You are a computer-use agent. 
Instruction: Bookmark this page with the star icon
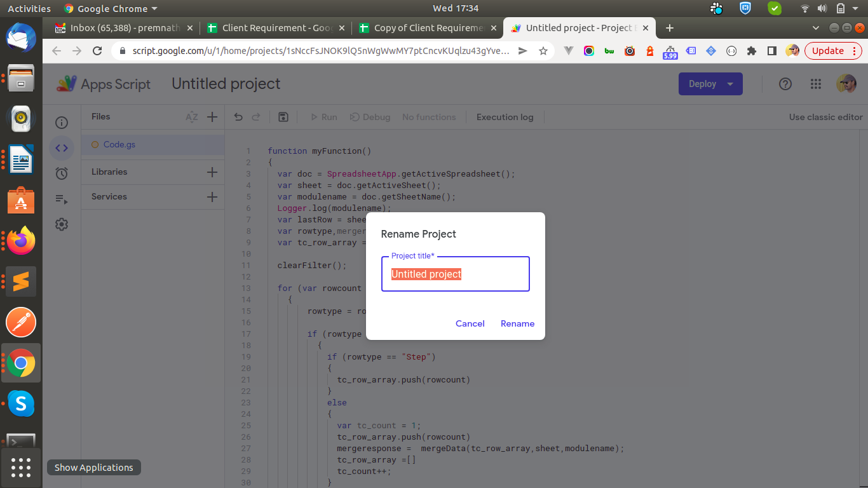click(x=543, y=51)
